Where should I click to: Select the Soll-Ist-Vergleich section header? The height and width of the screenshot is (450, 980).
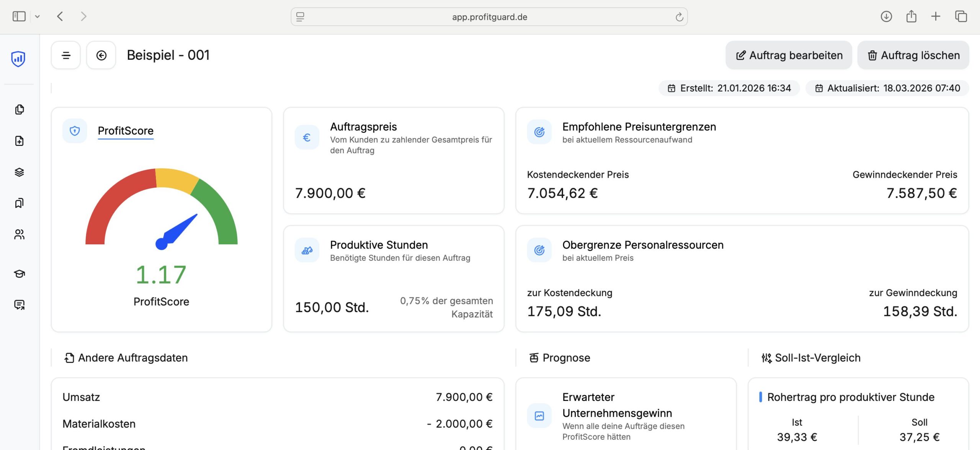(x=817, y=358)
